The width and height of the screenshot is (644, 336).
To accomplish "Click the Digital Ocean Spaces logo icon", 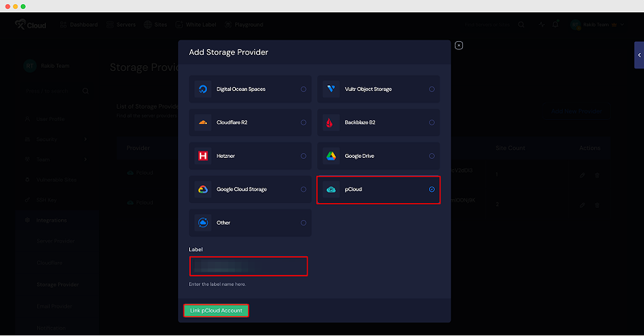I will (x=203, y=89).
